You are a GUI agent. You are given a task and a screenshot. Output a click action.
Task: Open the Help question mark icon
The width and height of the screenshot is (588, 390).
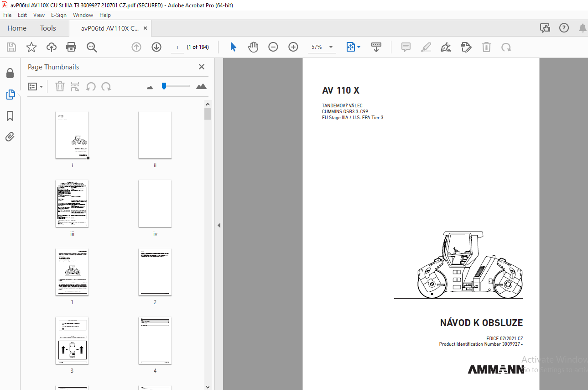click(564, 28)
